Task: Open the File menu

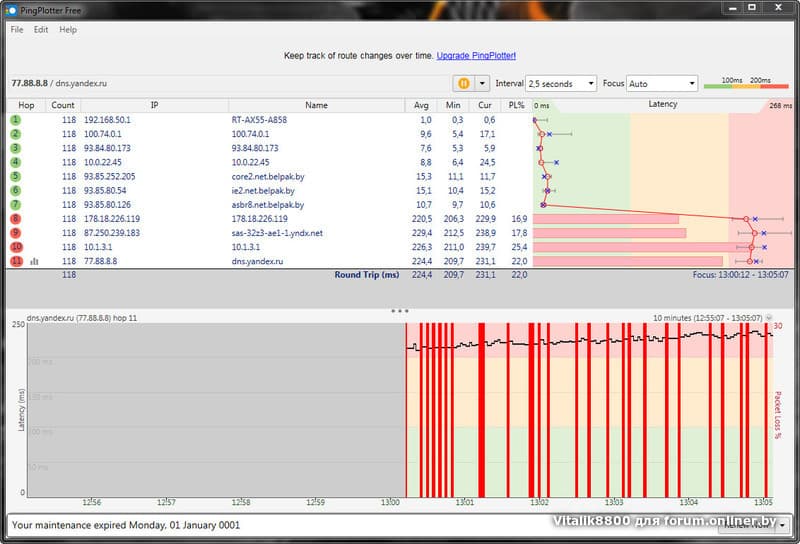Action: [x=17, y=30]
